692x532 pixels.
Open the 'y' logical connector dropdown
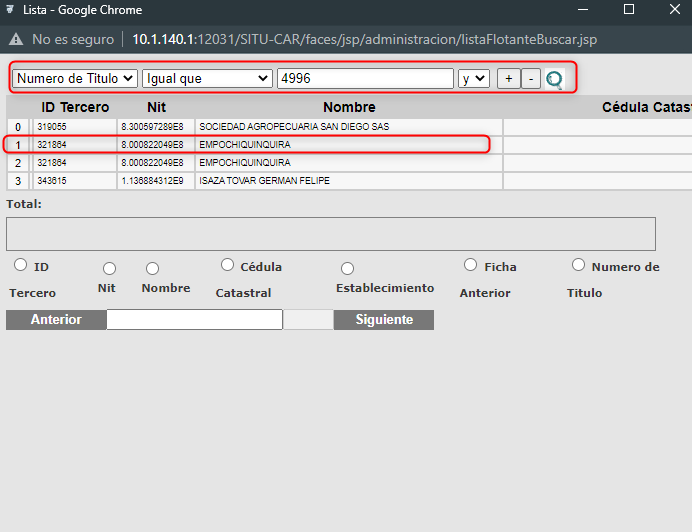tap(473, 79)
